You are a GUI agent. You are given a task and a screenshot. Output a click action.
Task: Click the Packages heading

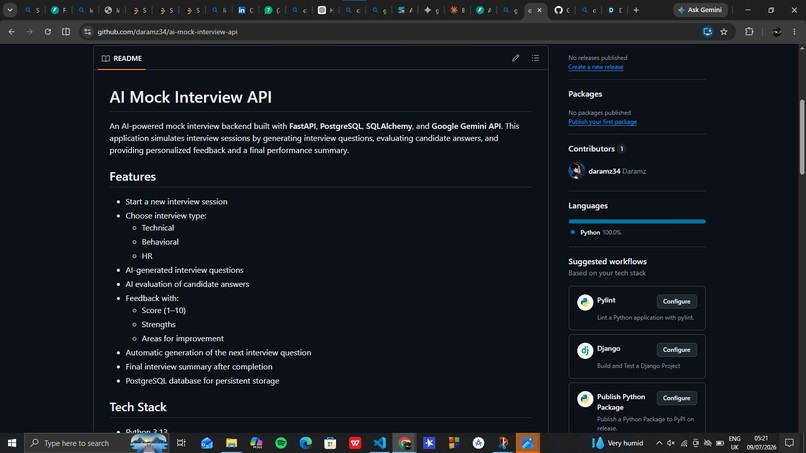click(x=585, y=94)
